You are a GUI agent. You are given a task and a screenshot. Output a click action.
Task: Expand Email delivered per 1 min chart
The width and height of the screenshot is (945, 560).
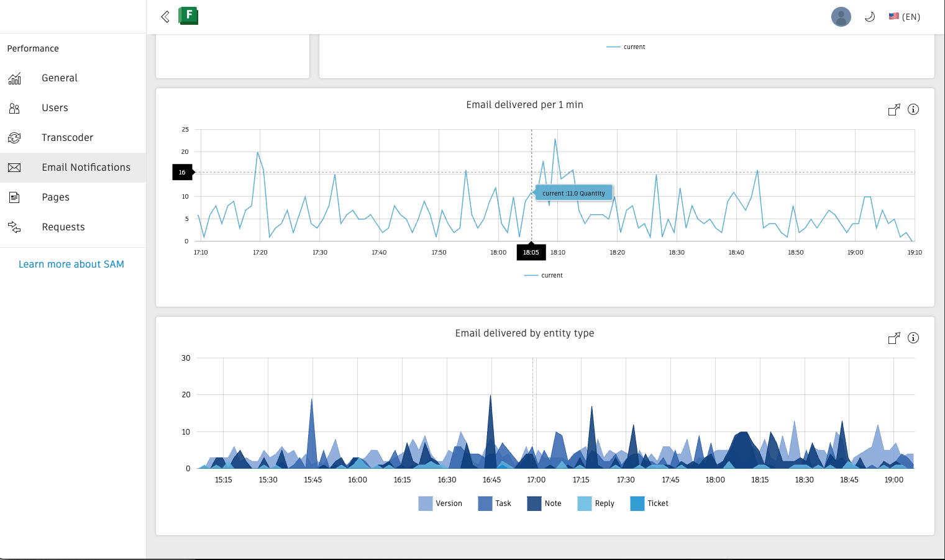[x=894, y=110]
